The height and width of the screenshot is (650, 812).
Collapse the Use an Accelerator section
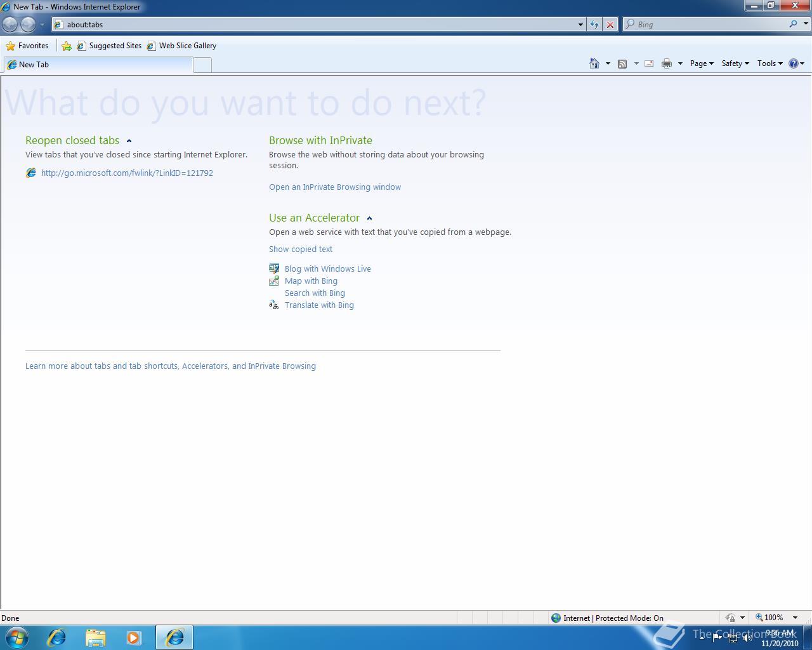coord(369,218)
